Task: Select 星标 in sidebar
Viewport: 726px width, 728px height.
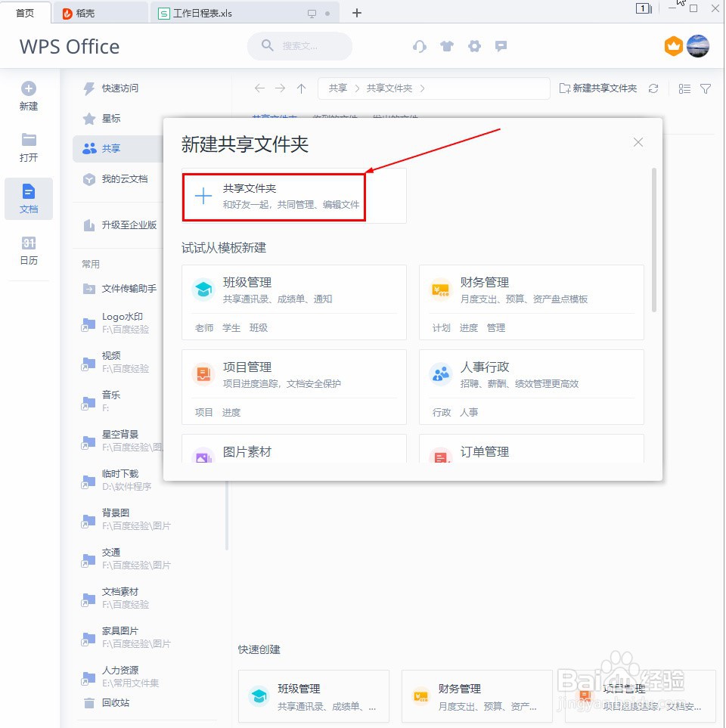Action: coord(102,119)
